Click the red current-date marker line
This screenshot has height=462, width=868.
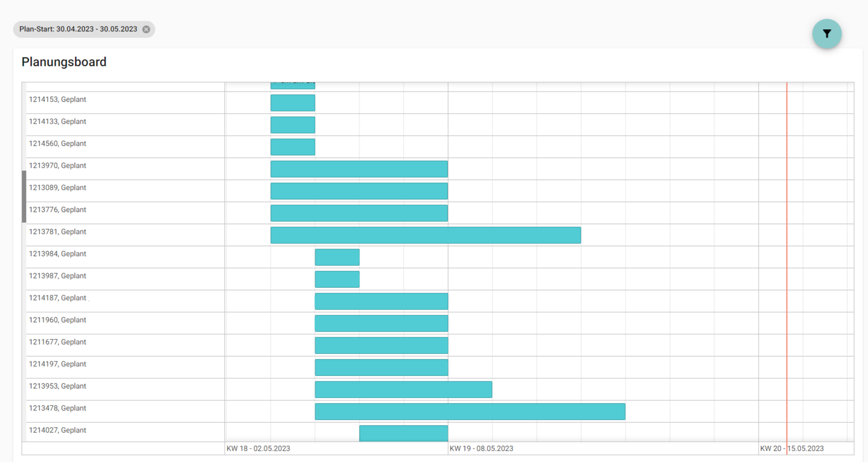787,255
